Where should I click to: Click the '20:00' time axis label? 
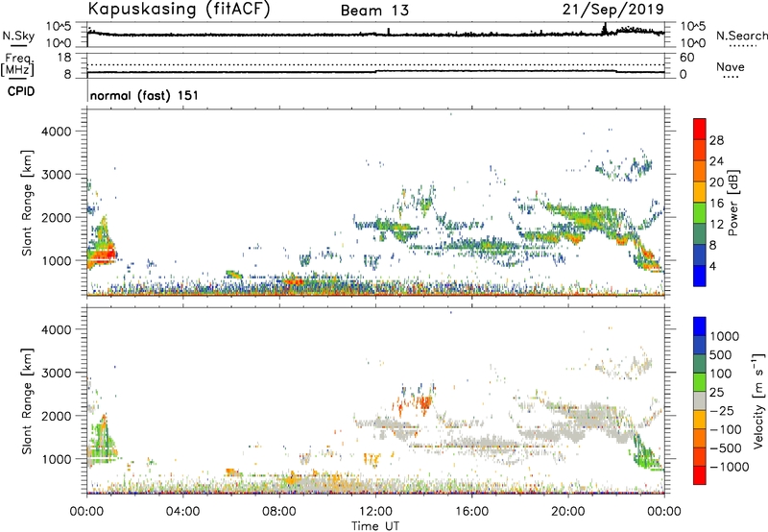(568, 512)
